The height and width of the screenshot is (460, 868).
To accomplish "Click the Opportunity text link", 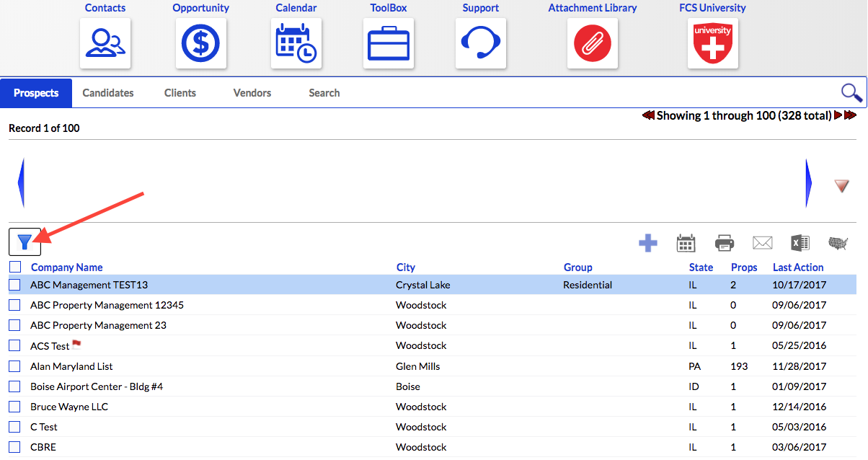I will click(201, 8).
